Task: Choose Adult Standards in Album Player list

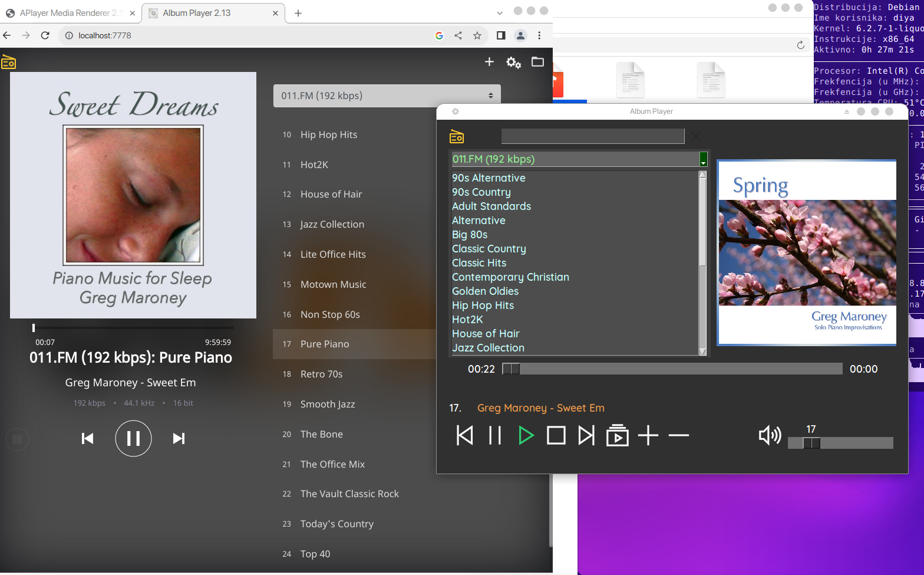Action: 491,206
